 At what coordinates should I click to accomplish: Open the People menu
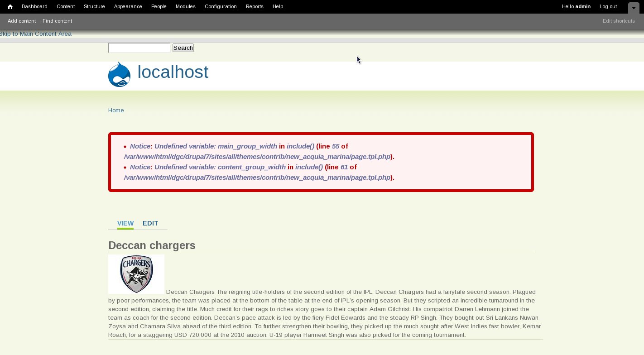[x=159, y=6]
